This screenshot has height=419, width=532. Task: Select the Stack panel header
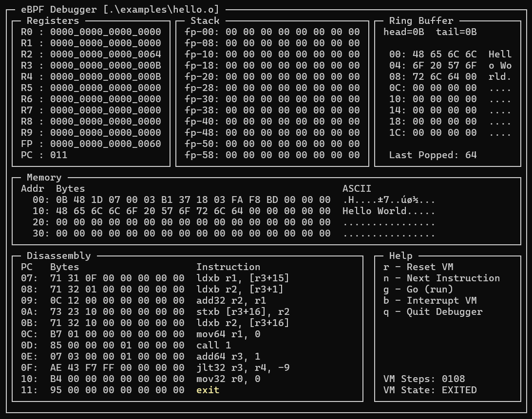(205, 20)
